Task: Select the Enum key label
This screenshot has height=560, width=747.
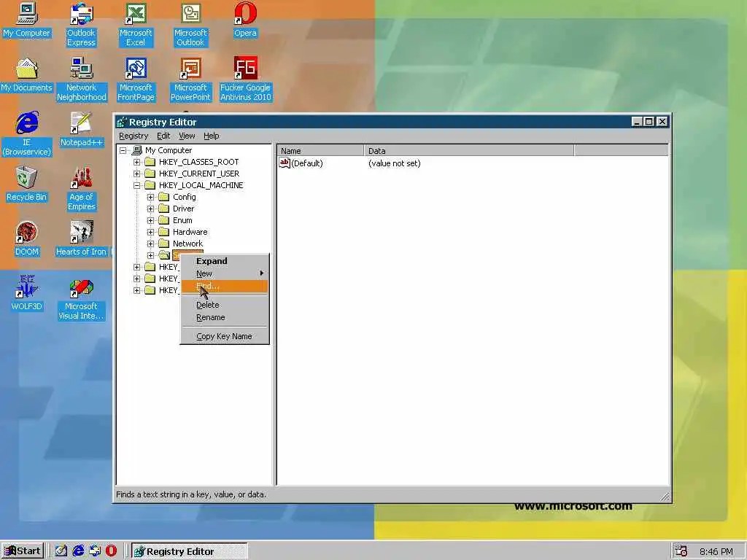Action: (182, 220)
